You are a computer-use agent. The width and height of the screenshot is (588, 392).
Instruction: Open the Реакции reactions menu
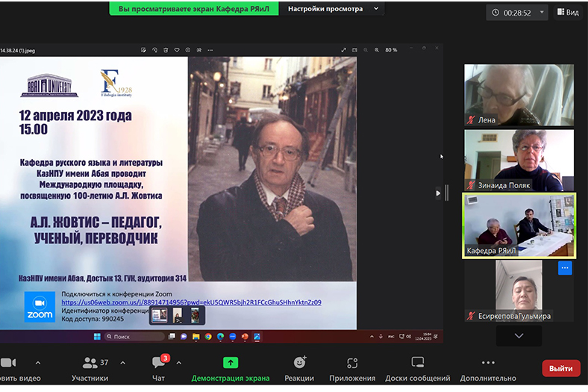tap(299, 368)
